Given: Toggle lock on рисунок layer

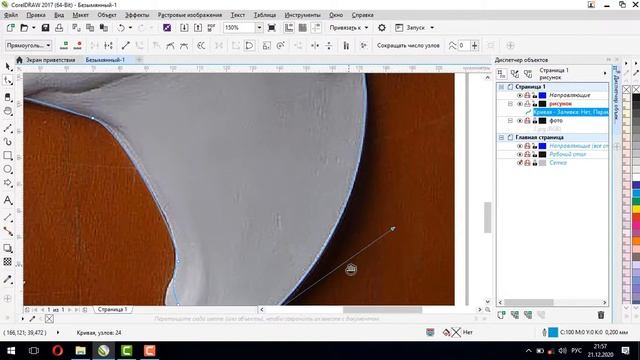Looking at the screenshot, I should [x=534, y=104].
